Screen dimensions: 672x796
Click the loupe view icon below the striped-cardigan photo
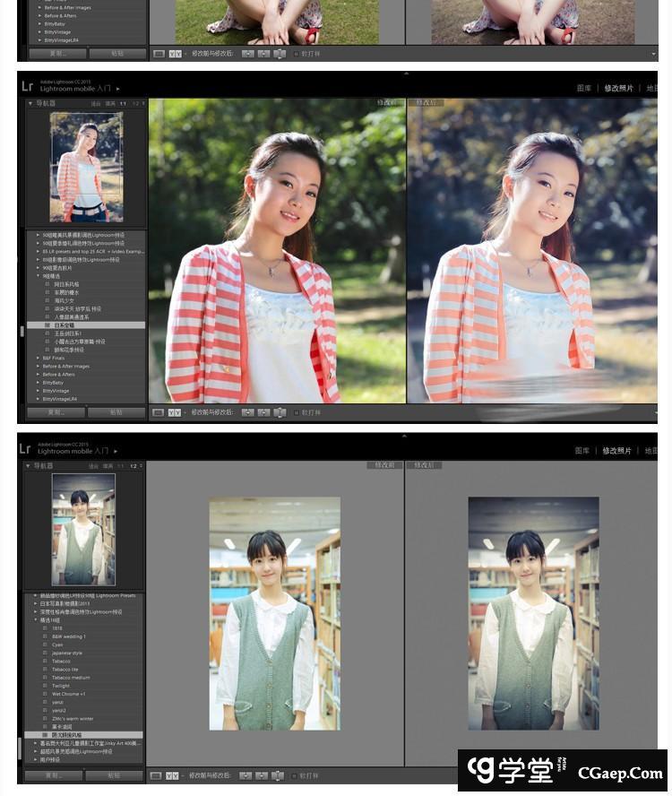click(x=159, y=412)
